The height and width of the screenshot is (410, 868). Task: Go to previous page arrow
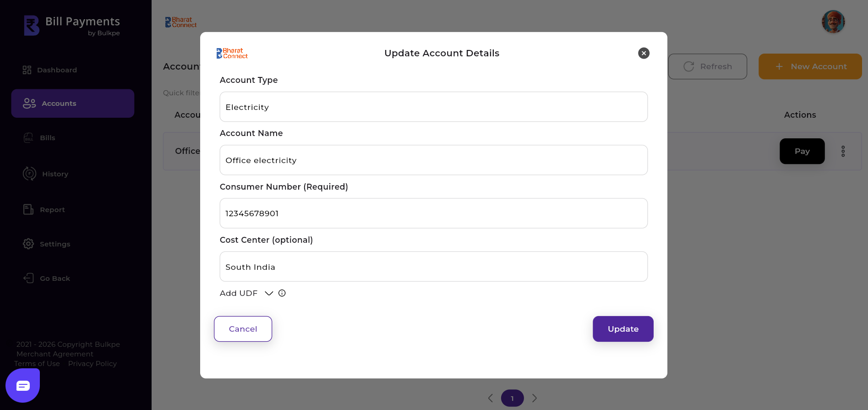point(491,398)
